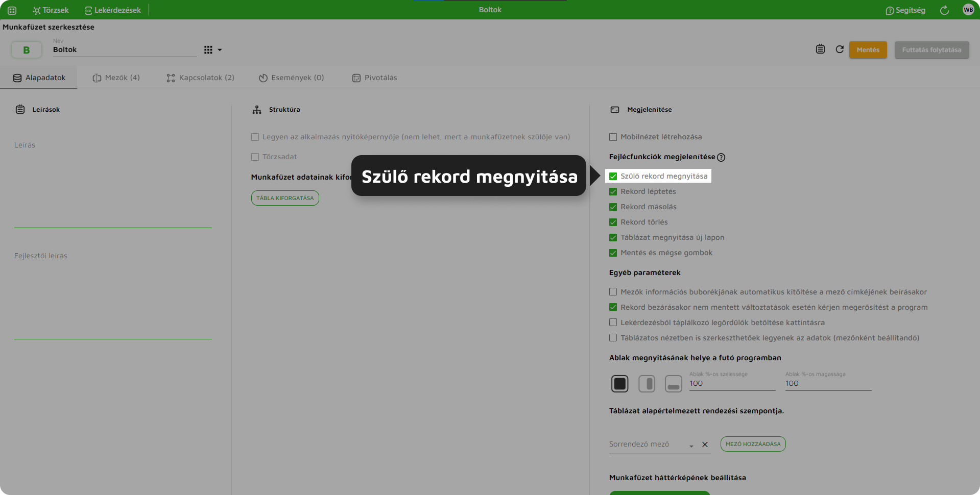
Task: Click the Struktúra section icon
Action: point(257,109)
